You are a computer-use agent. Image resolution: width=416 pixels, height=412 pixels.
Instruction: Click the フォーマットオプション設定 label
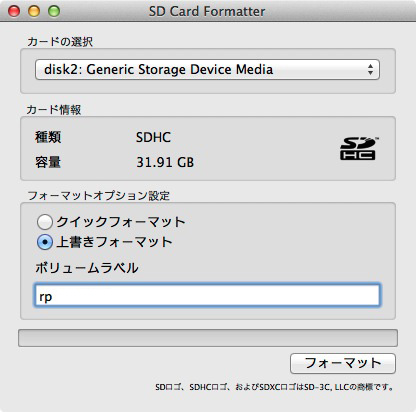click(99, 196)
